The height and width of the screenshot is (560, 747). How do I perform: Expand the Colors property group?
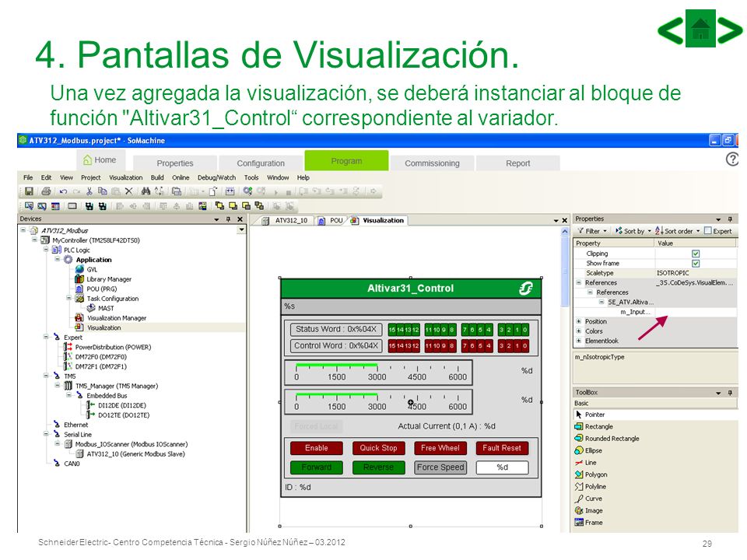point(579,331)
